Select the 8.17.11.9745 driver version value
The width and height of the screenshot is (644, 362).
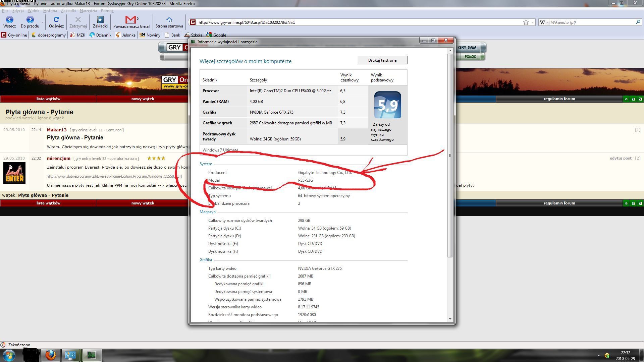(x=309, y=307)
